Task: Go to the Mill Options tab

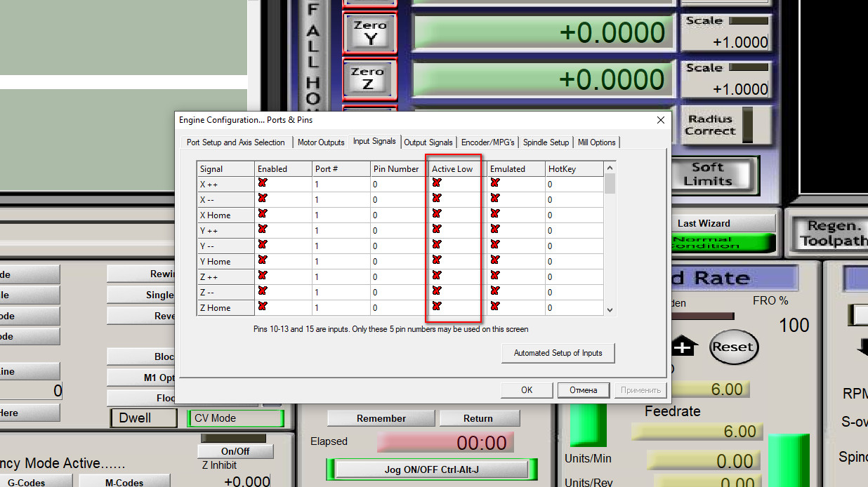Action: pyautogui.click(x=597, y=142)
